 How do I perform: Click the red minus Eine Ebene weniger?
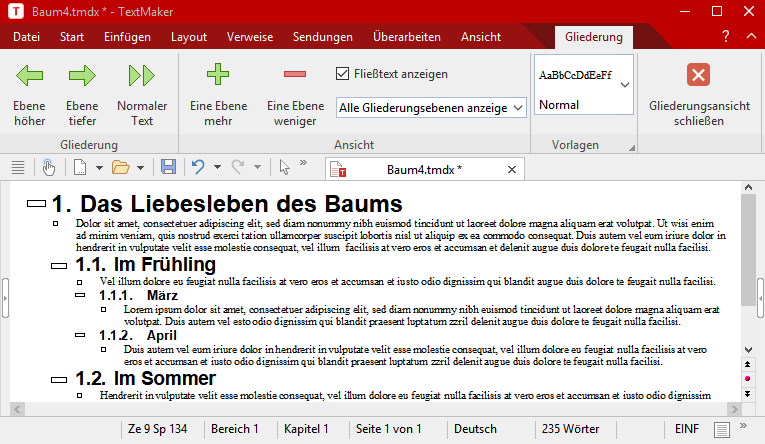click(x=295, y=75)
